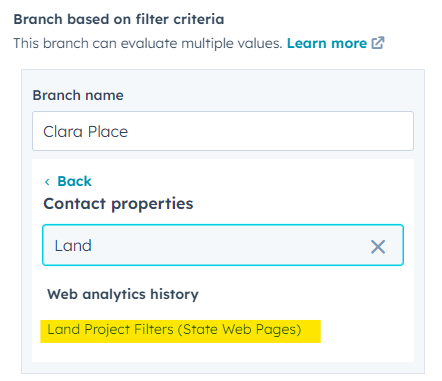Go Back to the previous property list
This screenshot has width=442, height=381.
[68, 181]
